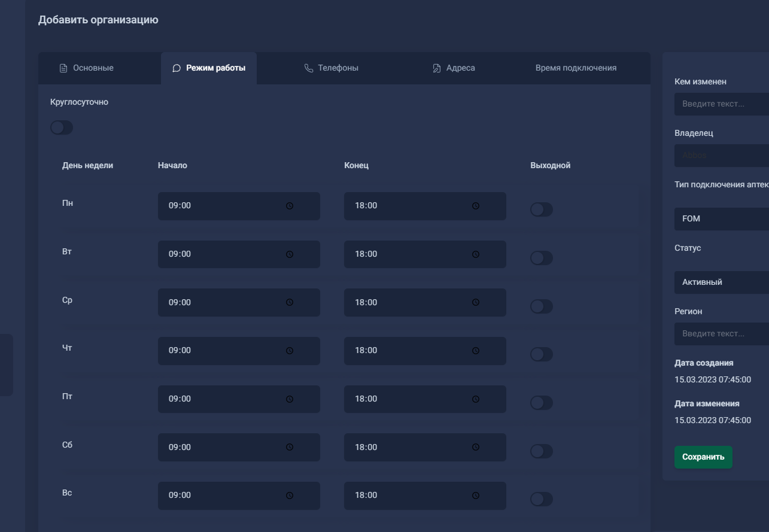Click the Конец column header

(x=356, y=165)
